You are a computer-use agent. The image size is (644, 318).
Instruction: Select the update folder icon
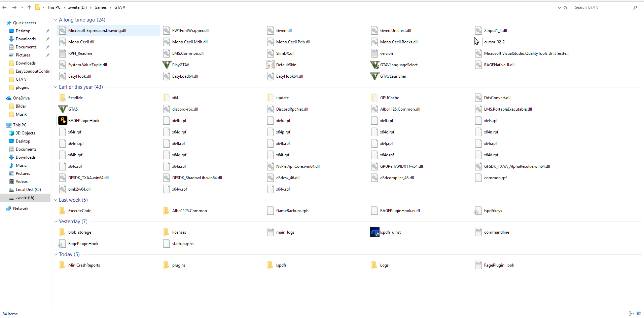tap(271, 98)
